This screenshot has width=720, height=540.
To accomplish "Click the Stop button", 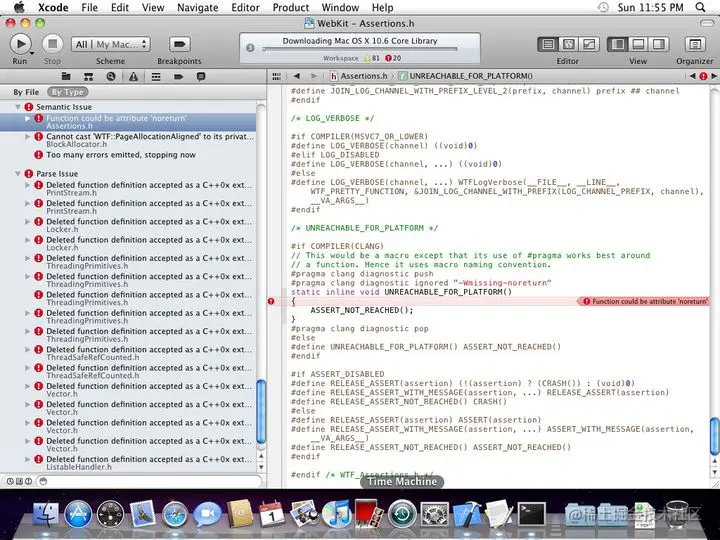I will pyautogui.click(x=52, y=44).
